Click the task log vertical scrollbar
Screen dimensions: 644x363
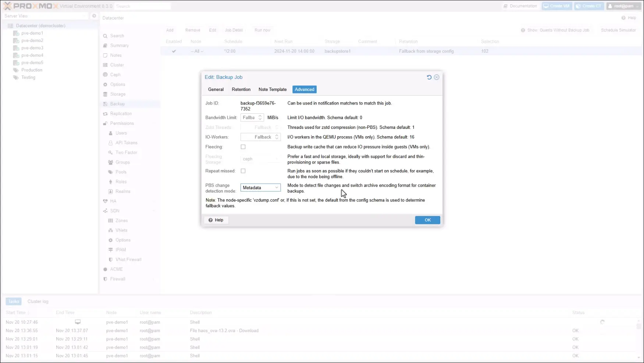[x=639, y=339]
